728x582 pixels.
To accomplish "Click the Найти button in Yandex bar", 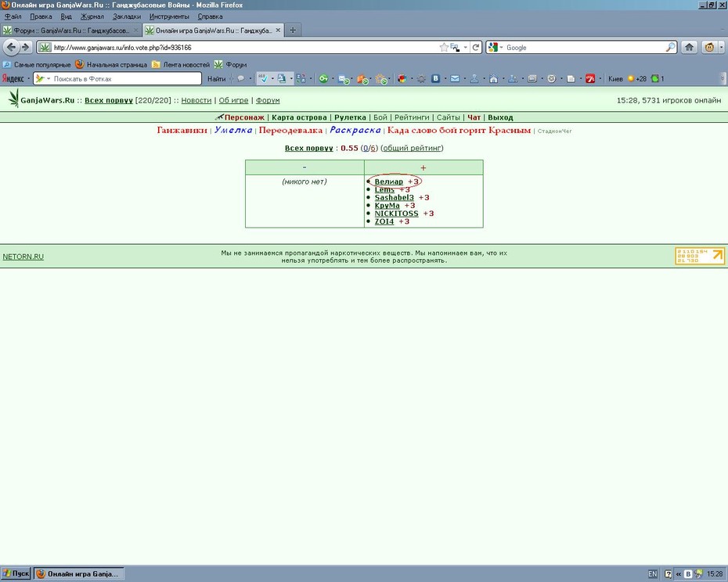I will click(x=216, y=79).
